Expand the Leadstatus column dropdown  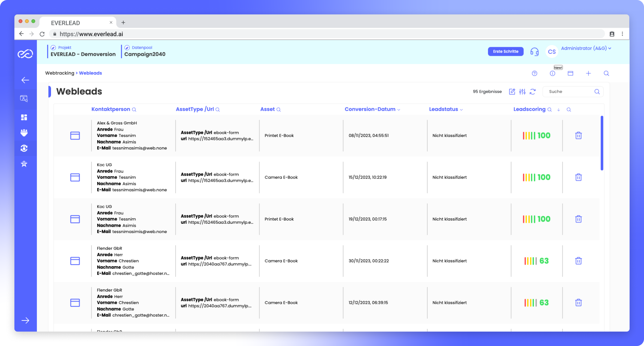[461, 110]
